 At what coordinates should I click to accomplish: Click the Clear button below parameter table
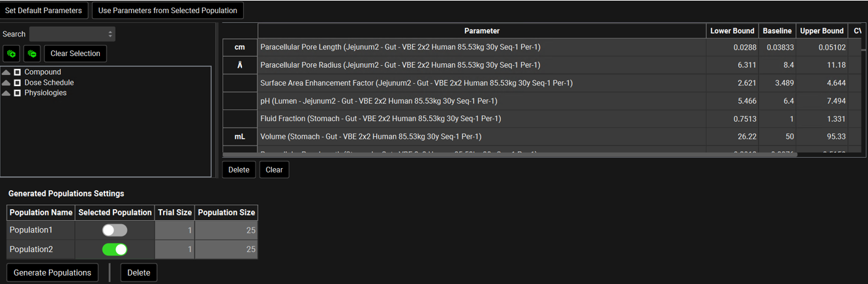click(x=274, y=170)
